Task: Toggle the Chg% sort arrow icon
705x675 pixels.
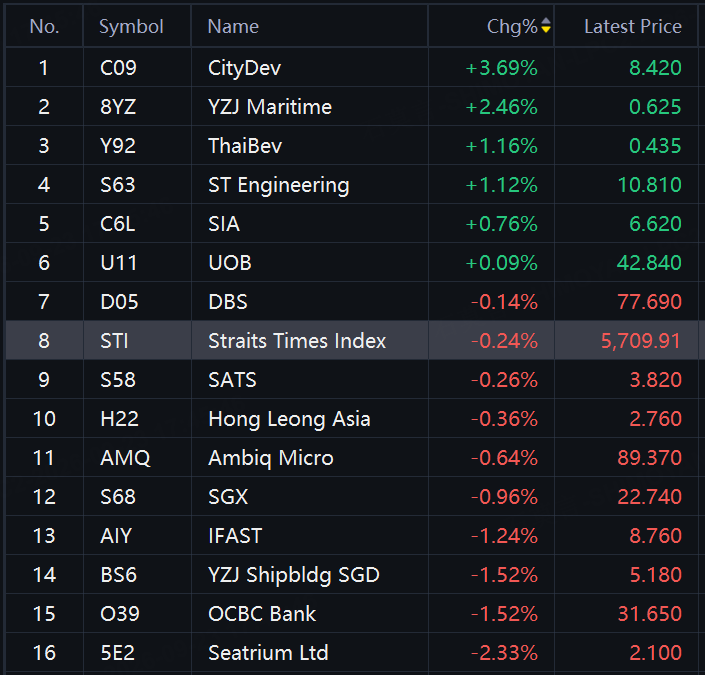Action: coord(545,25)
